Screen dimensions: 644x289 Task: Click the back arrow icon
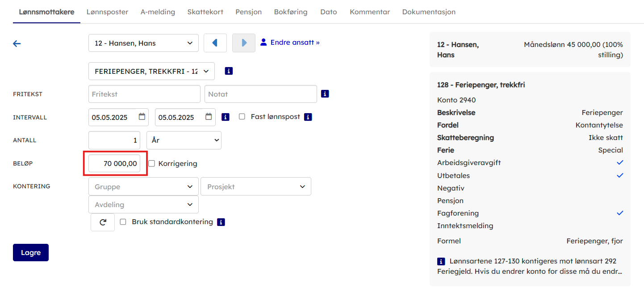17,43
